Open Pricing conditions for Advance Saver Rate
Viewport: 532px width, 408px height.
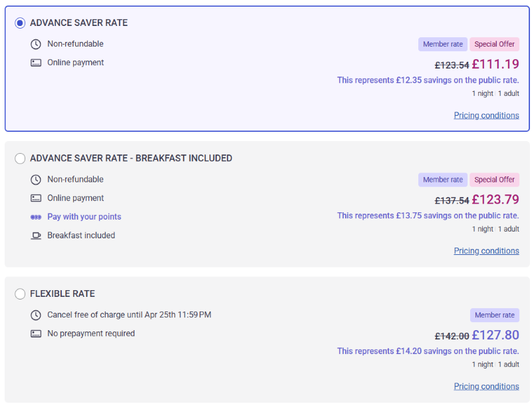point(486,115)
